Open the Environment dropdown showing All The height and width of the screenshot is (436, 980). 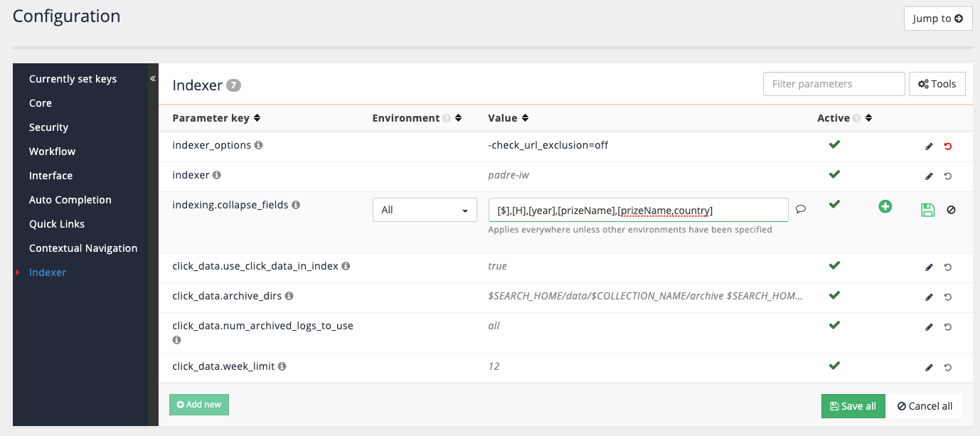[x=425, y=210]
